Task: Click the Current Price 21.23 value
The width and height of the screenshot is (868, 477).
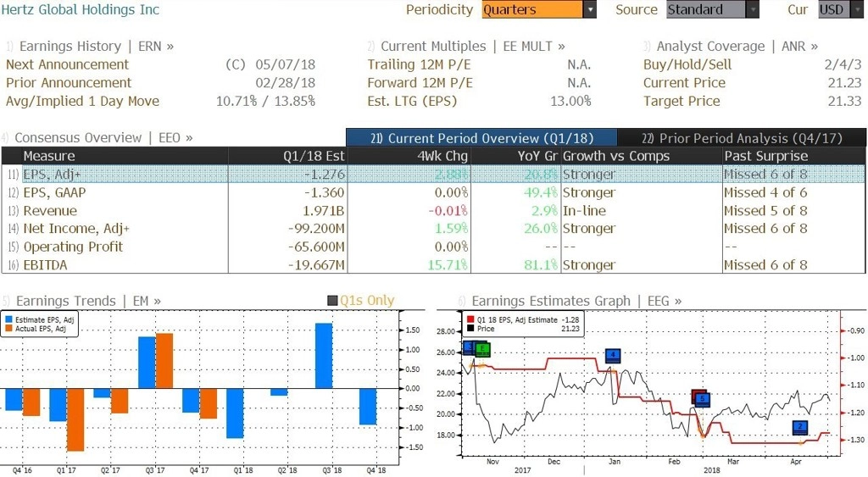Action: [845, 83]
